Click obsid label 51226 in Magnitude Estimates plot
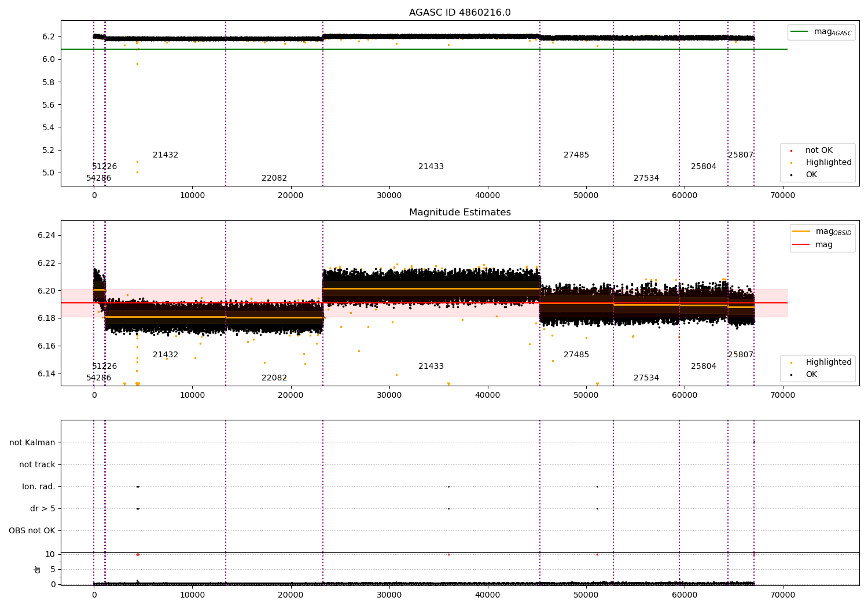 click(x=105, y=367)
